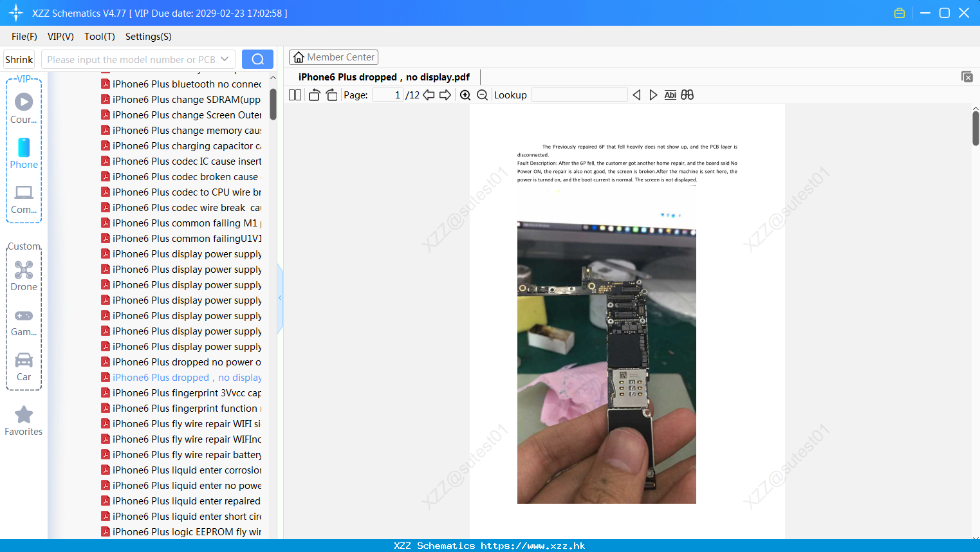The height and width of the screenshot is (552, 980).
Task: Select the Computer sidebar category
Action: pyautogui.click(x=24, y=199)
